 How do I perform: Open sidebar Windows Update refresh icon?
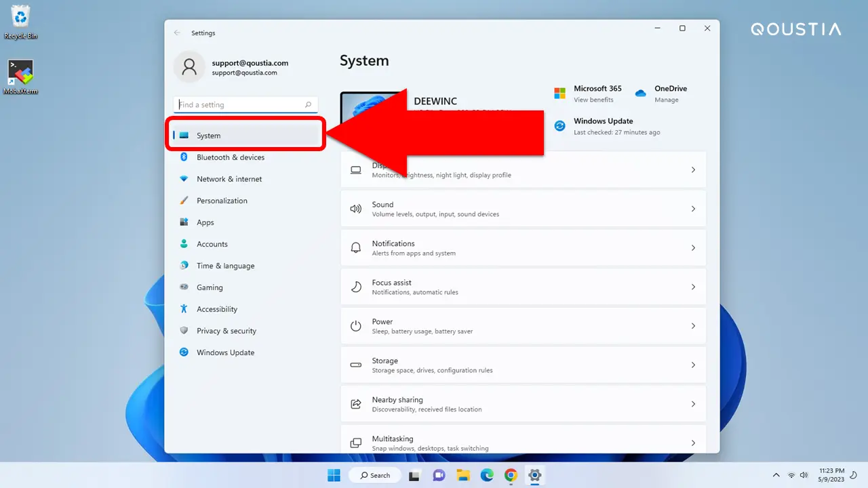184,352
